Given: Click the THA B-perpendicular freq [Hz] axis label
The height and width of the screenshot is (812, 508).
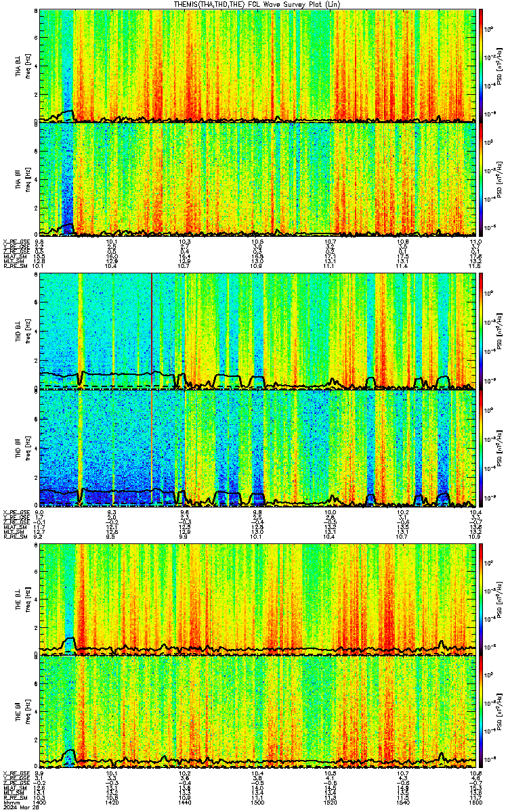Looking at the screenshot, I should 27,66.
